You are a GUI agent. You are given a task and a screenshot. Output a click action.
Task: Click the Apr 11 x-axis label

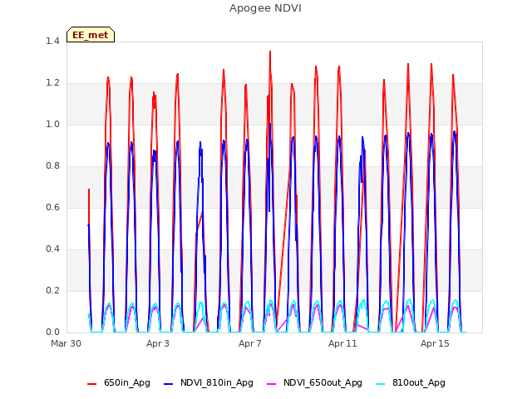[342, 343]
